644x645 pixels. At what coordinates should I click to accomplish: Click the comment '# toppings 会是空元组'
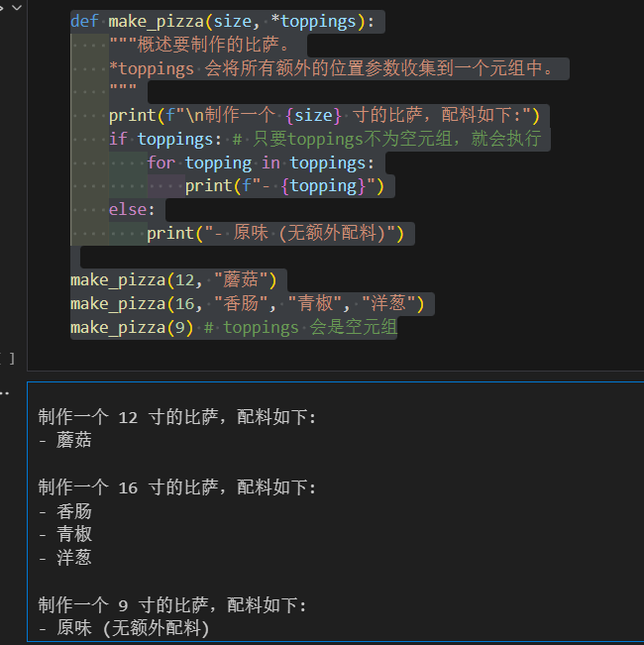(300, 328)
